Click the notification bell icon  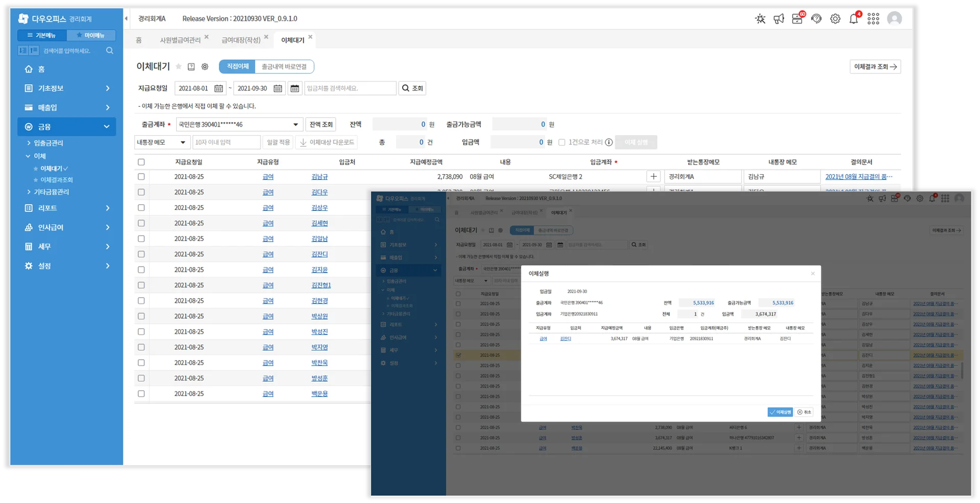pos(853,19)
